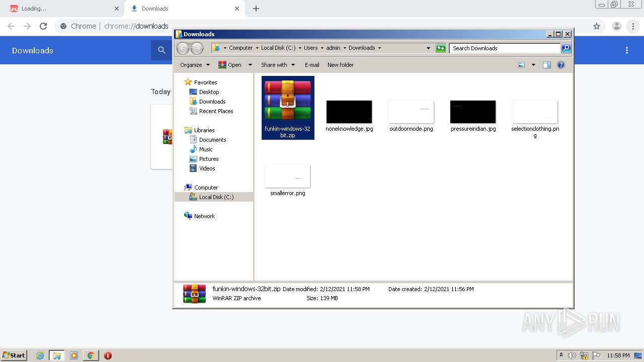Close the Loading… Chrome tab
This screenshot has height=362, width=644.
(x=117, y=9)
